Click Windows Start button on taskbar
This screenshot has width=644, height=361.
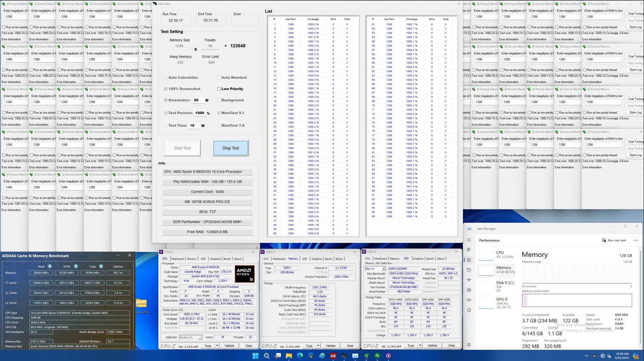pyautogui.click(x=255, y=355)
